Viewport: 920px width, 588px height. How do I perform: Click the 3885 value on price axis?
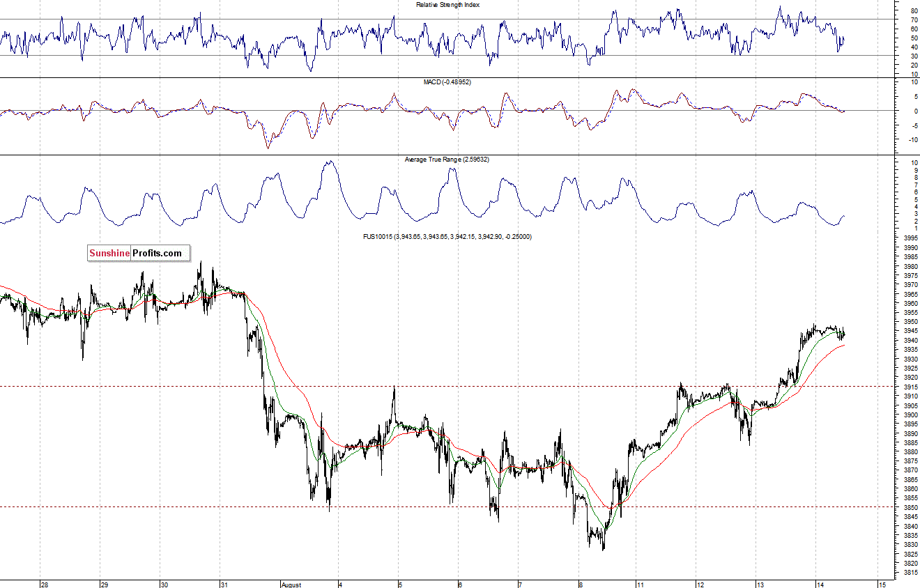910,442
